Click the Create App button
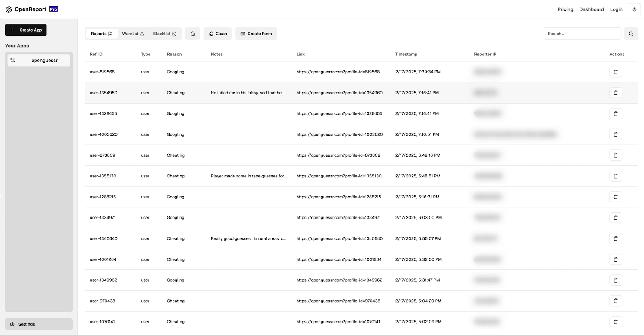 pos(25,30)
